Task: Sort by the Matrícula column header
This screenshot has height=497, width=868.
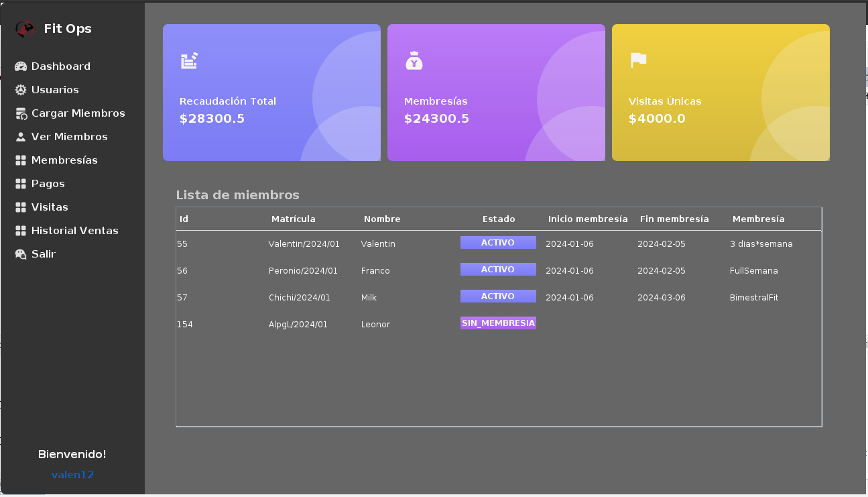Action: click(x=294, y=219)
